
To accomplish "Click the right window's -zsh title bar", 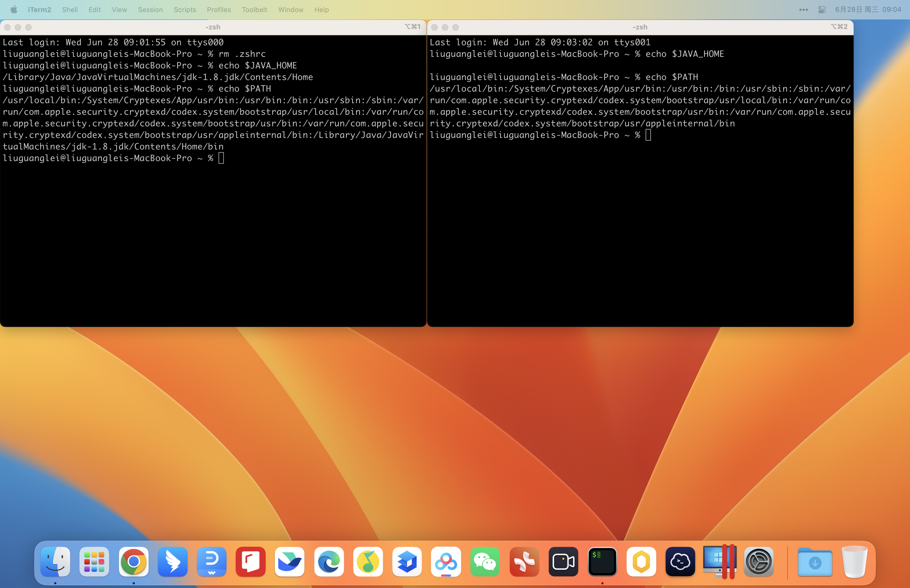I will 640,27.
